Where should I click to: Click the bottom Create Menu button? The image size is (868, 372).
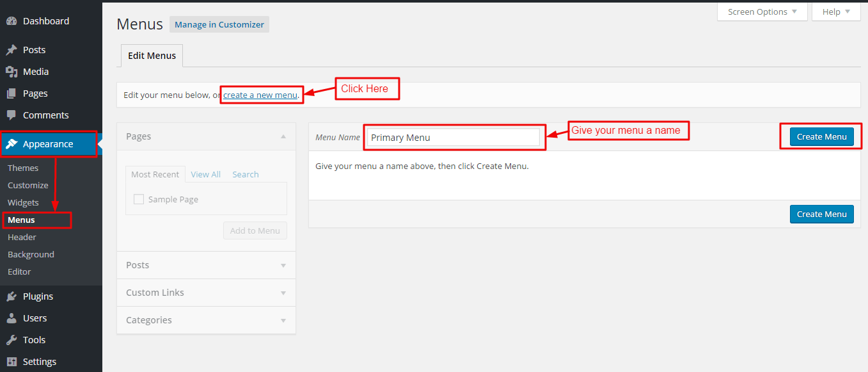tap(821, 214)
